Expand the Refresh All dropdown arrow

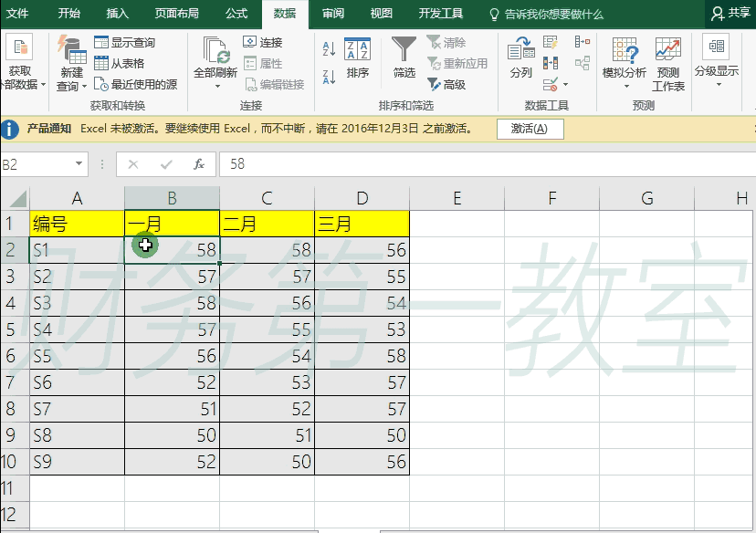(x=217, y=87)
